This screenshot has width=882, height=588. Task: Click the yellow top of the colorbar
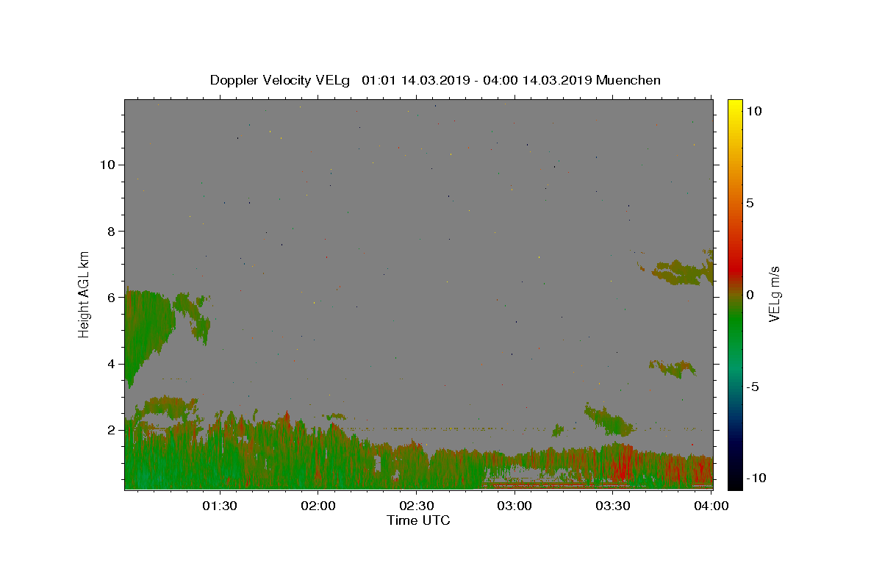[734, 105]
